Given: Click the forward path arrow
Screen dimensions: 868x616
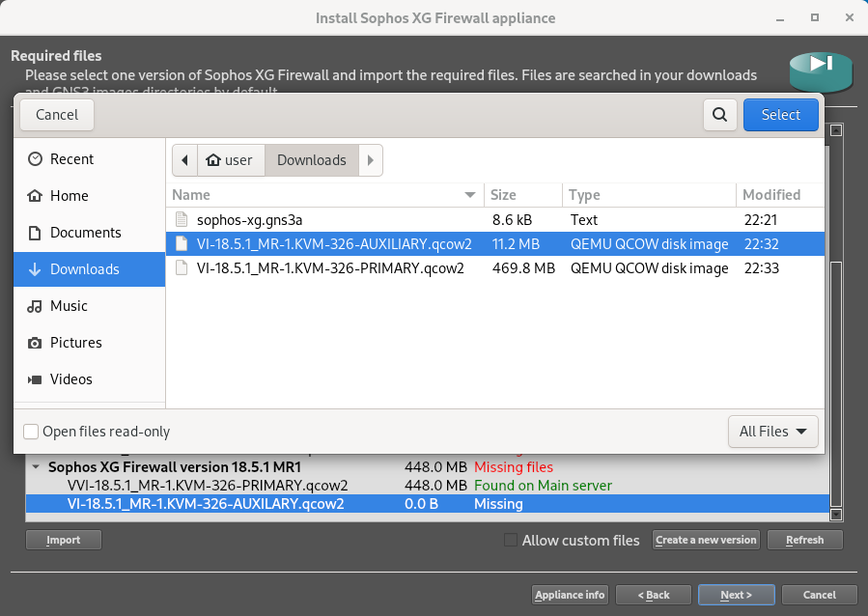Looking at the screenshot, I should (371, 160).
